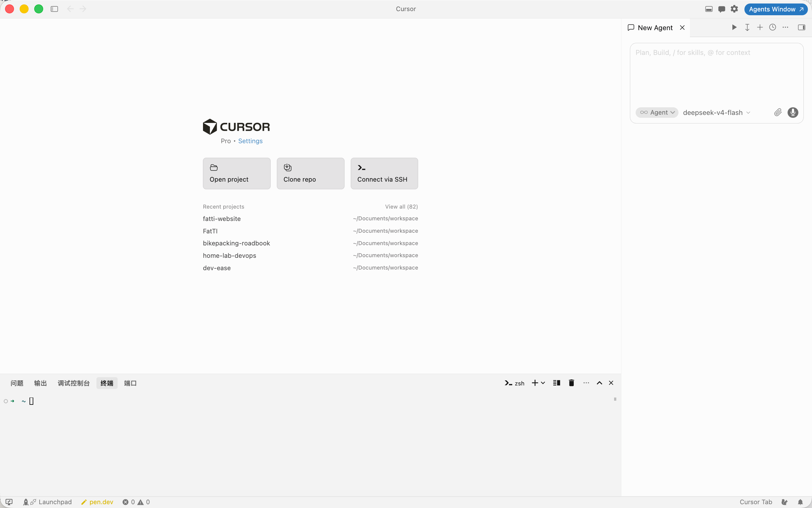
Task: Close the New Agent tab
Action: [x=682, y=28]
